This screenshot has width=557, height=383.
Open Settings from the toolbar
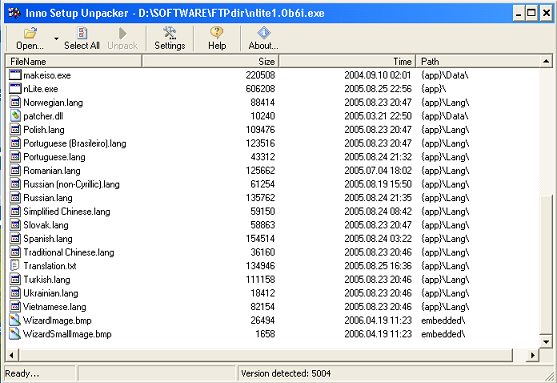[170, 38]
